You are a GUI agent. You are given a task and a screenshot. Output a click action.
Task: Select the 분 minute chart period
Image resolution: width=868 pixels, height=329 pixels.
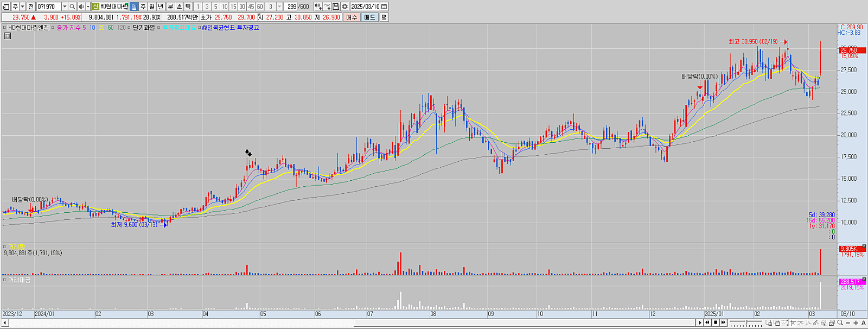[170, 7]
